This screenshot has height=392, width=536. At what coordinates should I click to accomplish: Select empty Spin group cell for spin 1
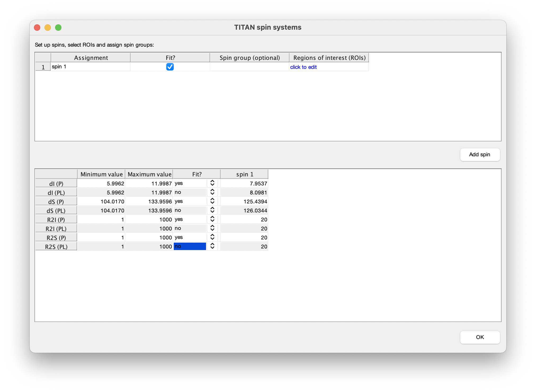(249, 67)
